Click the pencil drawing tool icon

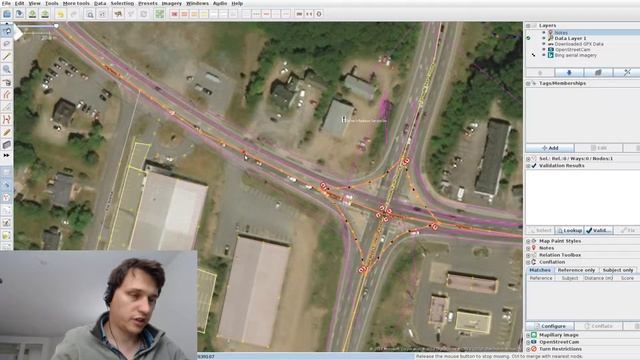pos(7,132)
